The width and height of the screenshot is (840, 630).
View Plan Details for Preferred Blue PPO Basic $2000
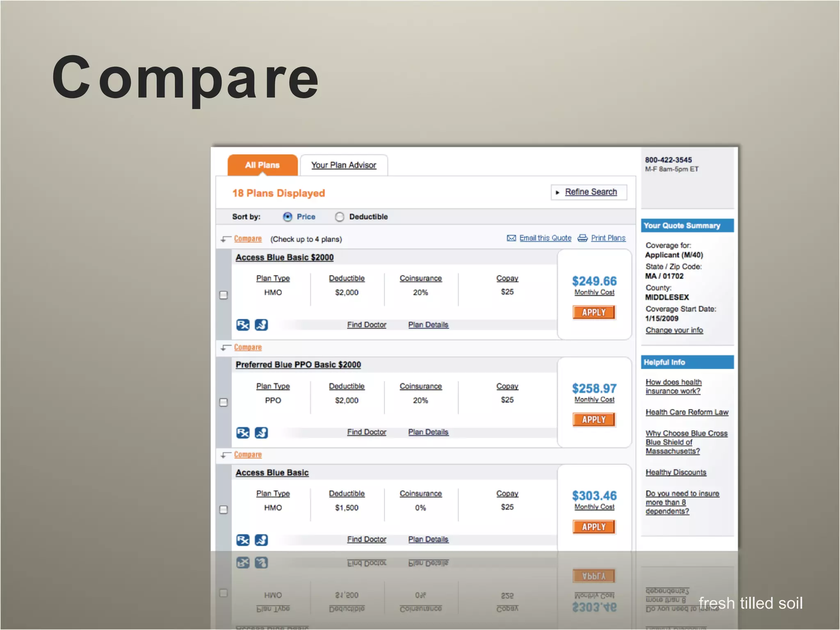(x=428, y=432)
